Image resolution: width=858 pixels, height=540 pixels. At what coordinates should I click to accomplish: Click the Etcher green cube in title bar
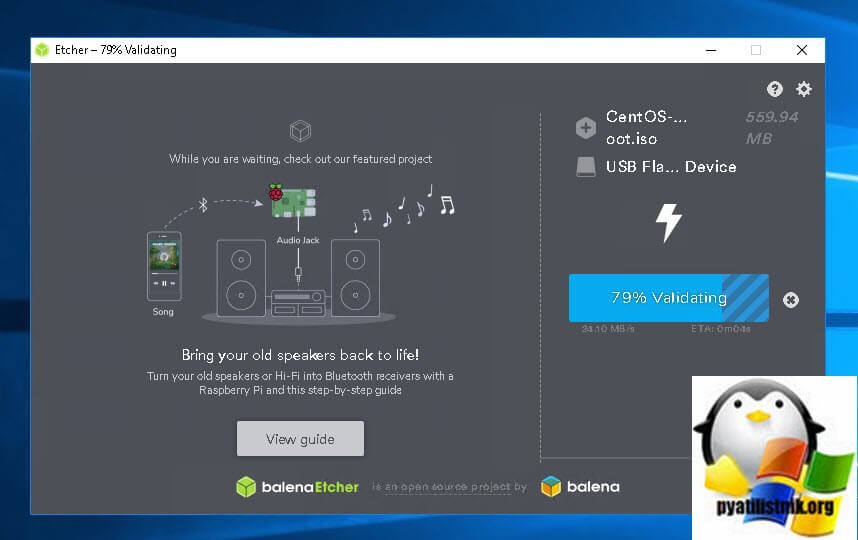click(42, 50)
